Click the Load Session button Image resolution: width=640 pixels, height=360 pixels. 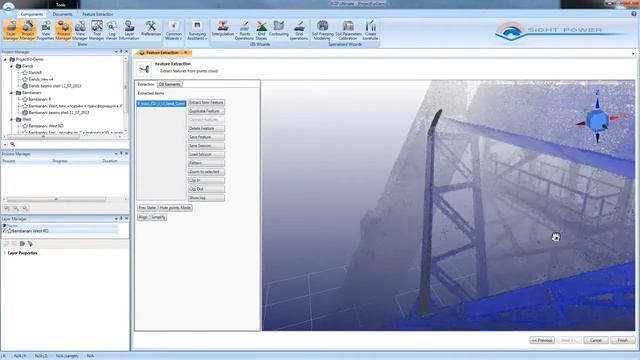(206, 154)
